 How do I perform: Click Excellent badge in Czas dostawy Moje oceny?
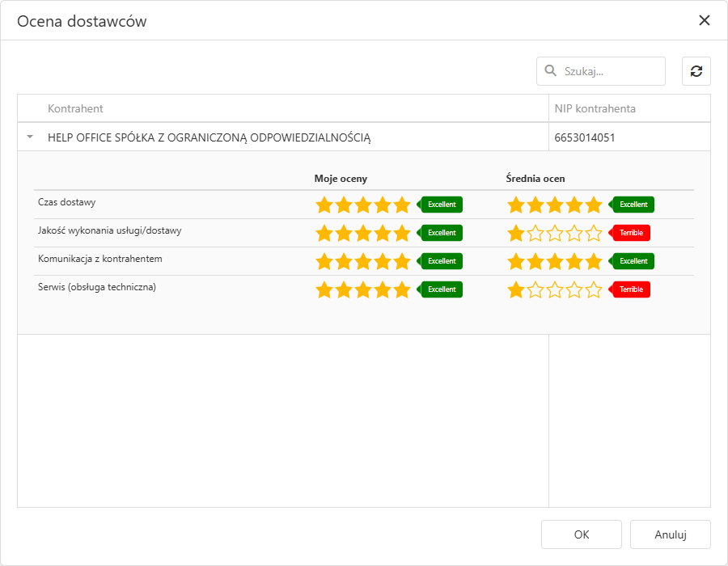(x=442, y=205)
